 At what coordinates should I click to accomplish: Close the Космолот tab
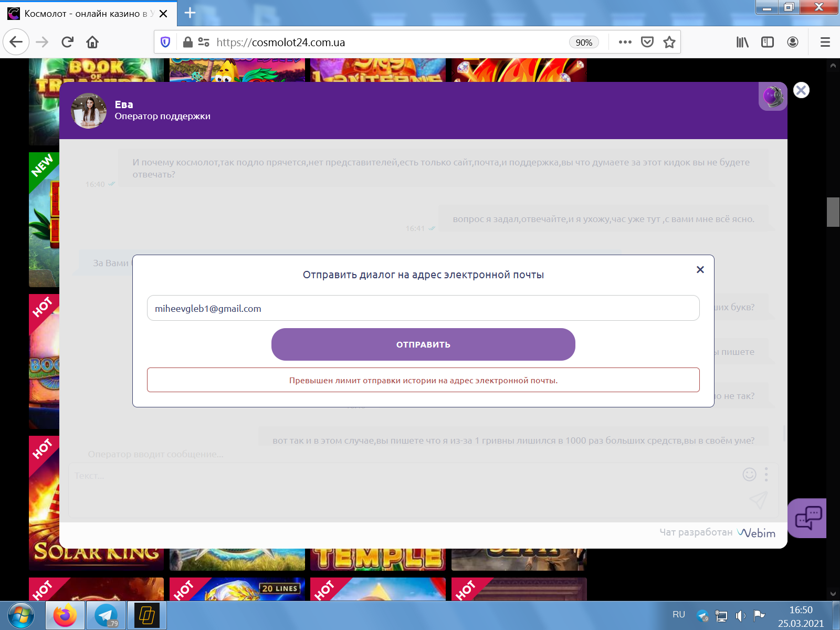tap(163, 14)
